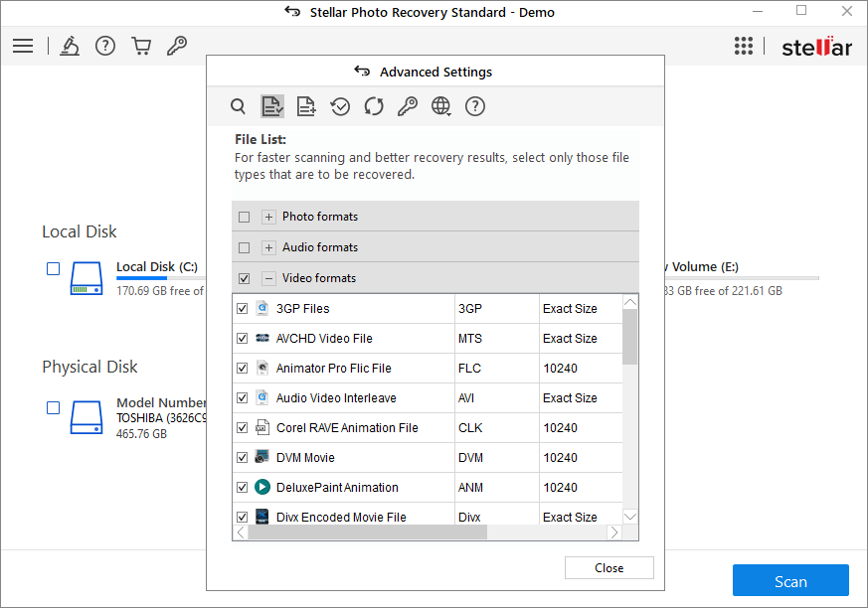
Task: Click the Local Disk (C:) label
Action: (157, 266)
